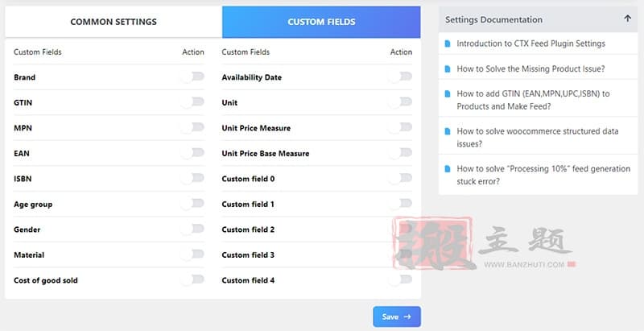Enable the Availability Date toggle

click(400, 77)
